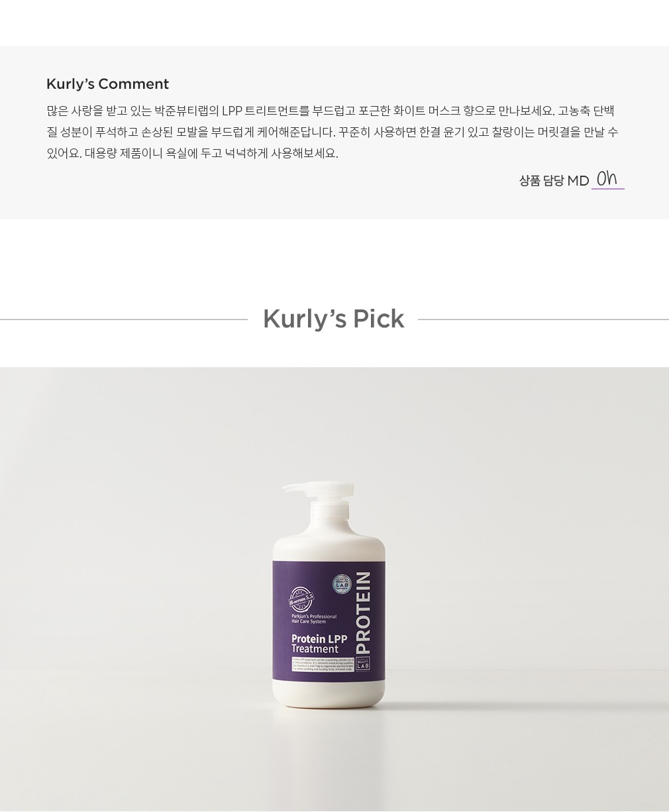Click the '상품 담당 MD' label

(x=554, y=180)
